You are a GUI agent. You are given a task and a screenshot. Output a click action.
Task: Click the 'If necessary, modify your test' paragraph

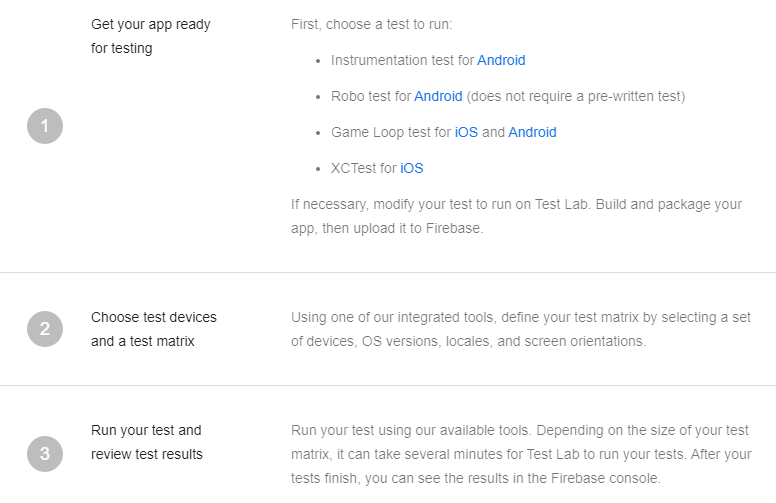pyautogui.click(x=516, y=216)
